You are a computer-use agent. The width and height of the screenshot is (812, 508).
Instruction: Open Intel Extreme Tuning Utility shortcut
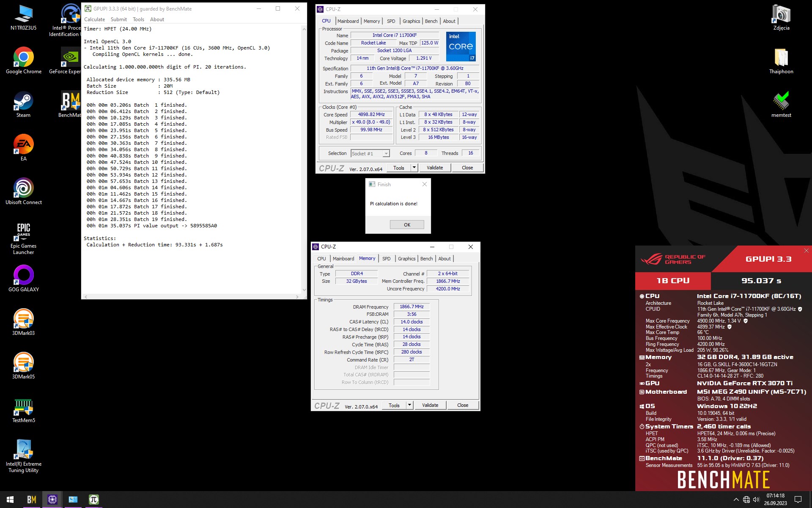coord(23,456)
